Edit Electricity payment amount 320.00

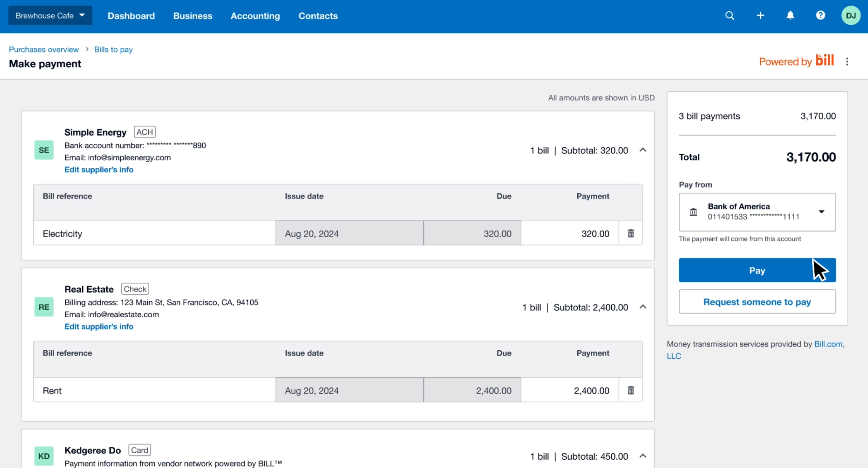(569, 233)
